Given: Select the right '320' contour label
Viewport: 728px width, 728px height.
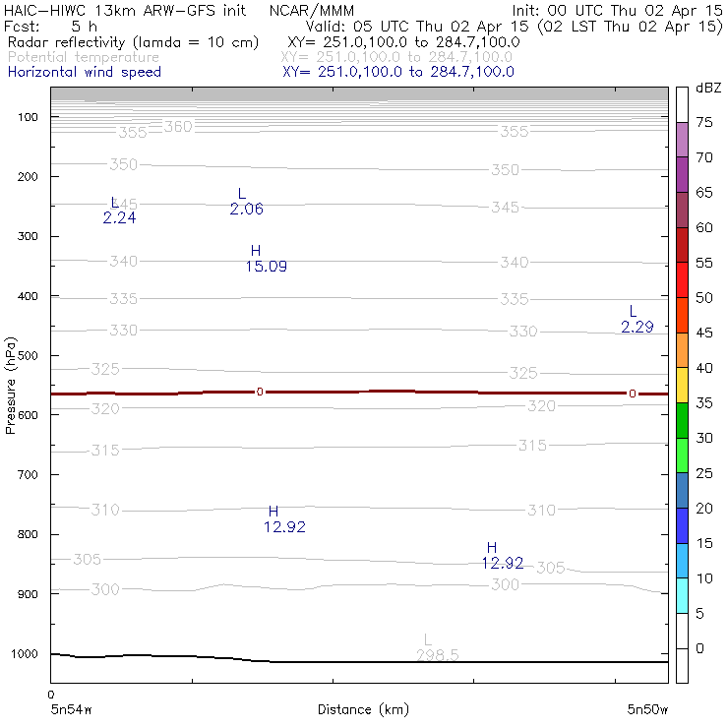Looking at the screenshot, I should [x=541, y=405].
